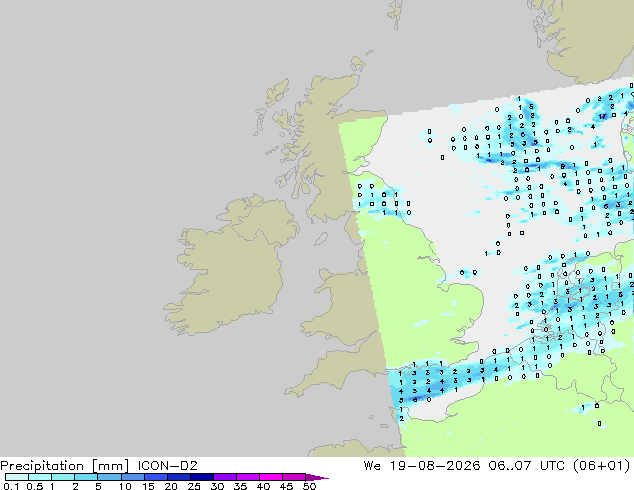
Task: Select the 45 to 50 mm magenta swatch
Action: point(294,477)
